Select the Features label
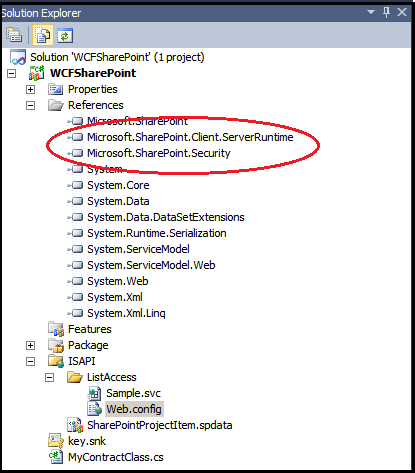This screenshot has height=473, width=415. 90,329
